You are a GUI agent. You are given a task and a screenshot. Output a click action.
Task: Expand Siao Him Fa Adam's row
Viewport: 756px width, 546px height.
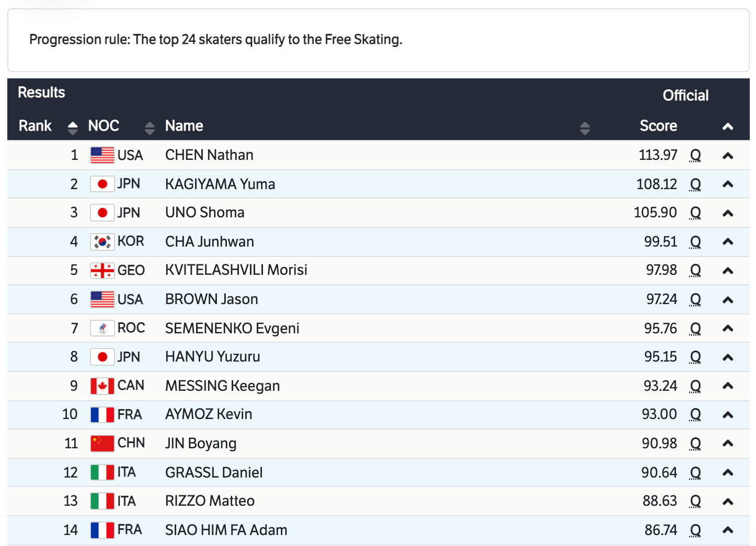point(727,530)
